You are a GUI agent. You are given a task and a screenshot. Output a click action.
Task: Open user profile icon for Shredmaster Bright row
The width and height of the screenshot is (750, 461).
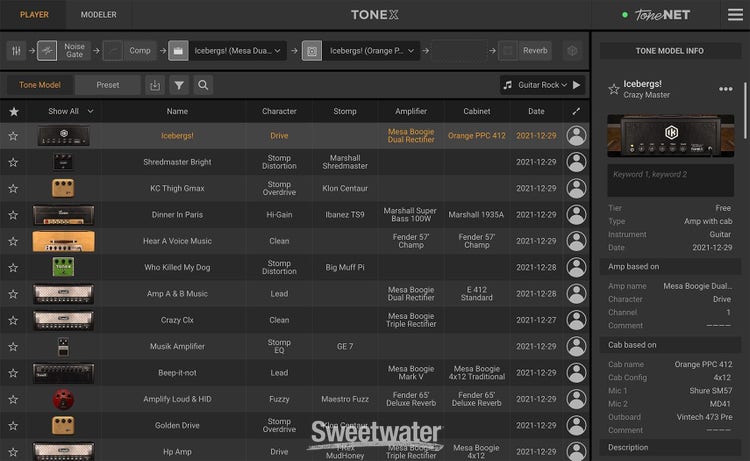pos(576,162)
